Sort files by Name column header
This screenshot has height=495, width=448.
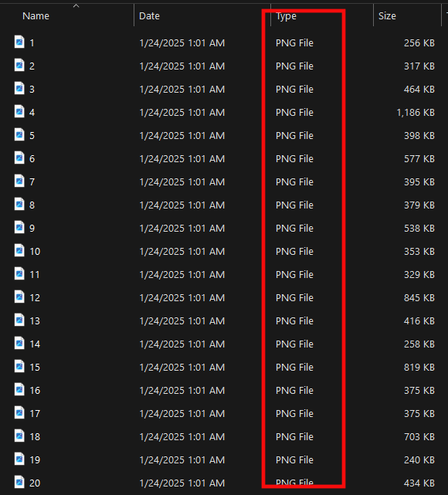pyautogui.click(x=36, y=16)
